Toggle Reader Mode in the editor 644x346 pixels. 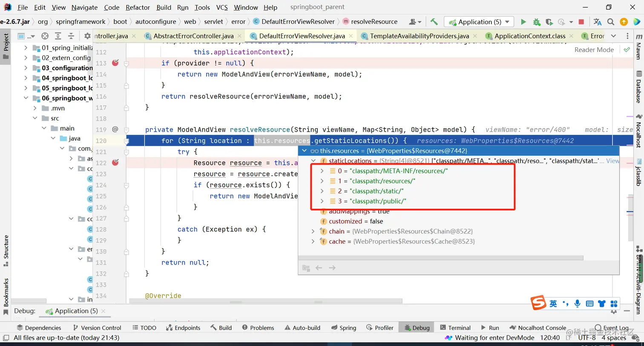pyautogui.click(x=594, y=49)
